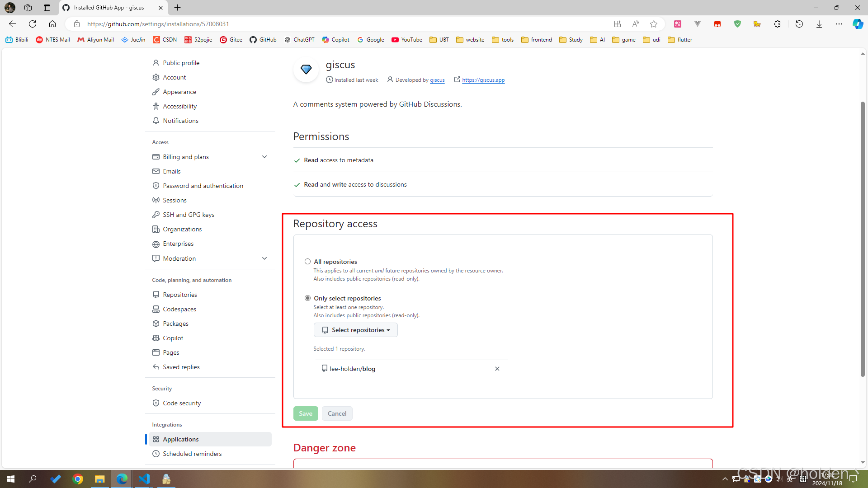Open the Study bookmarks folder
This screenshot has height=488, width=868.
tap(571, 40)
